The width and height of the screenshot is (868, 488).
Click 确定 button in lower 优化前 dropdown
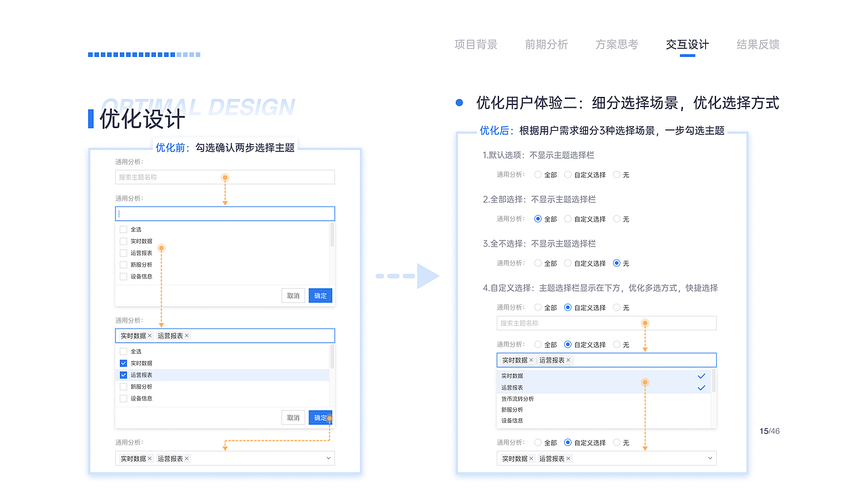click(x=321, y=418)
